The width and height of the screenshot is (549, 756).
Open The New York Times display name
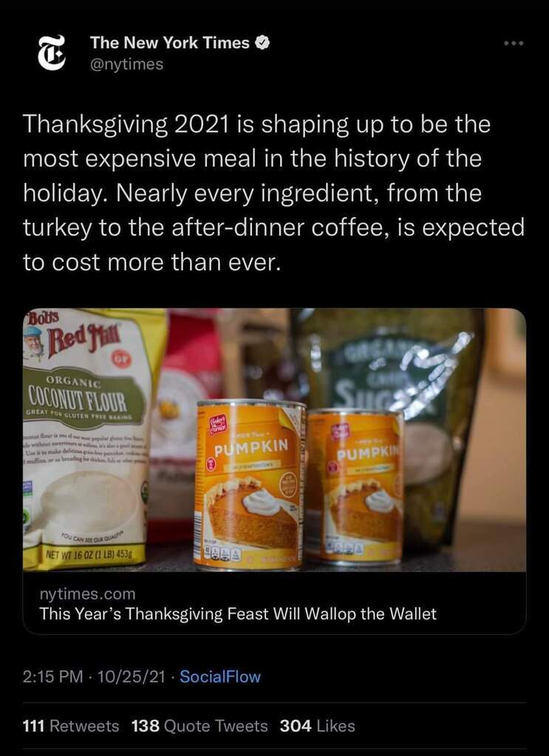click(x=169, y=43)
